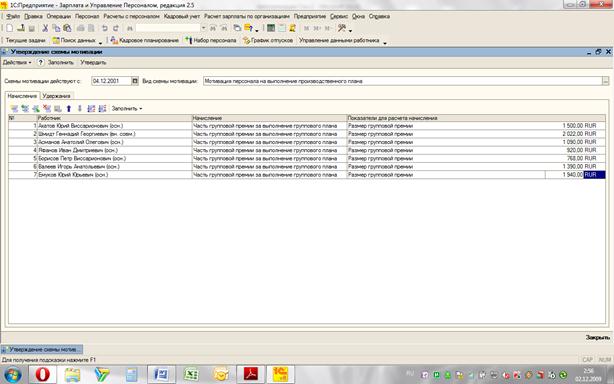Switch to the Удержания tab
Screen dimensions: 614x384
point(56,96)
